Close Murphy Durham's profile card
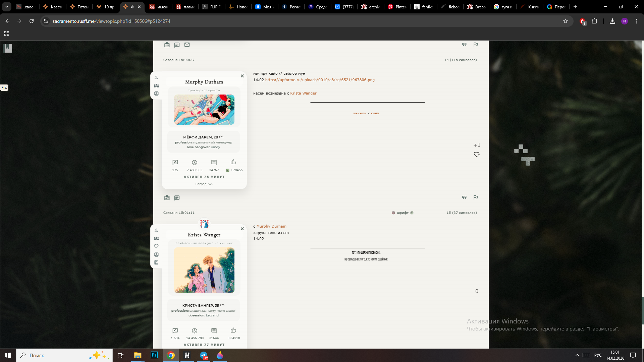This screenshot has width=644, height=362. click(242, 76)
